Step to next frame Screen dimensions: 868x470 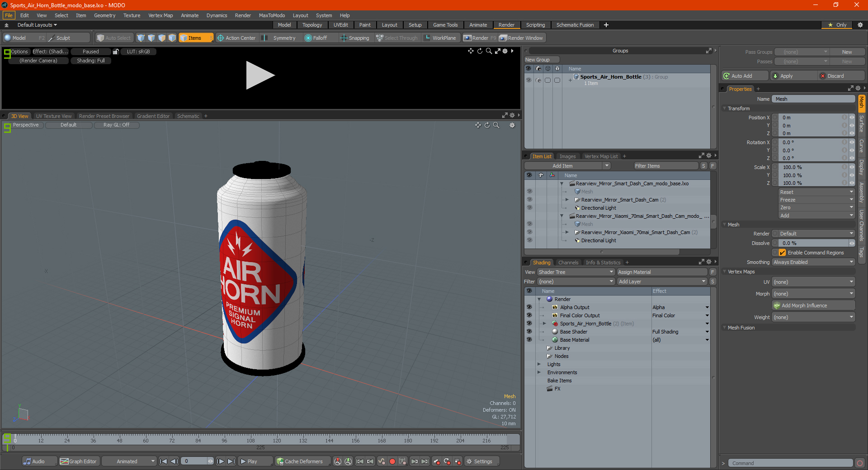click(220, 461)
